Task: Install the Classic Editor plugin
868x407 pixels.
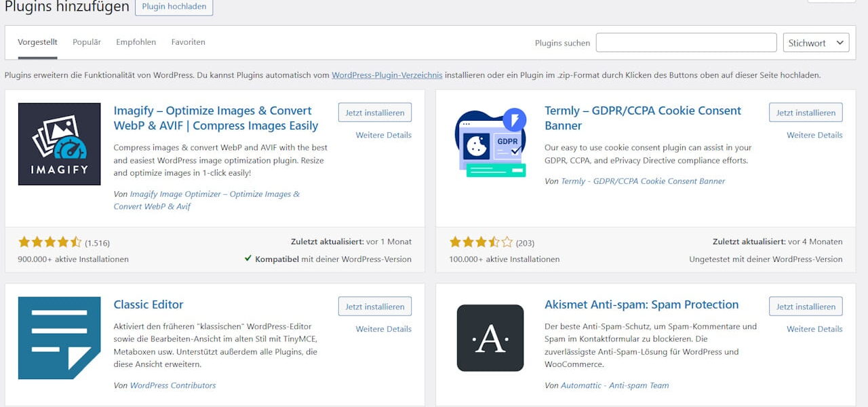Action: coord(375,307)
